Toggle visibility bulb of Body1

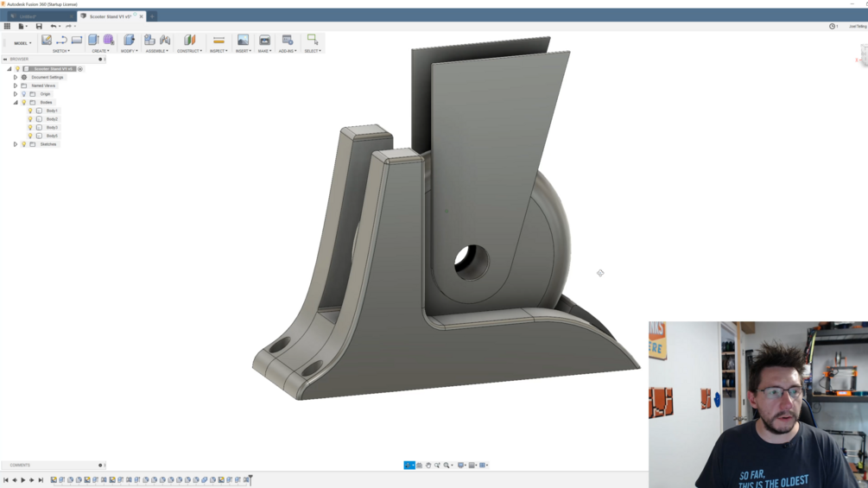pos(30,111)
